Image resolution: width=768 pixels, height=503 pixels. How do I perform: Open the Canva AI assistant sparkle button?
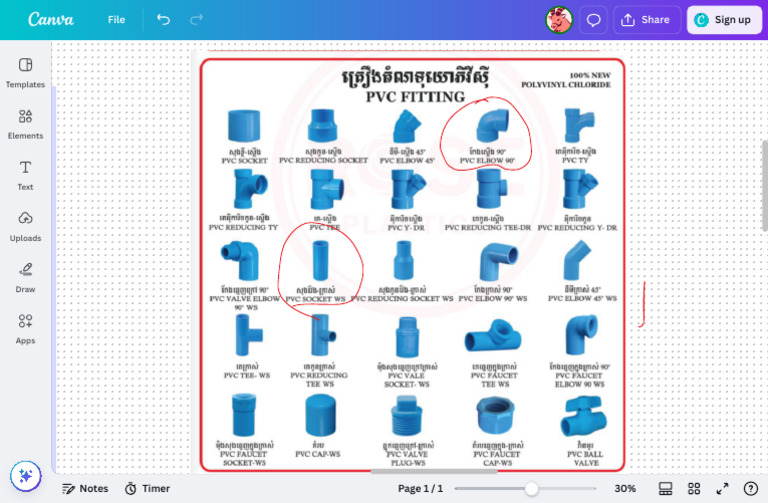tap(25, 476)
